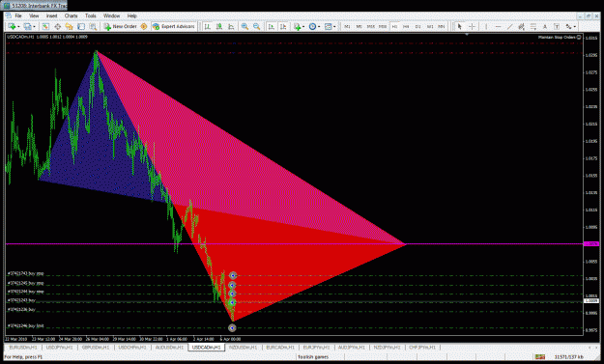Click the New Order button
The image size is (604, 364).
120,26
